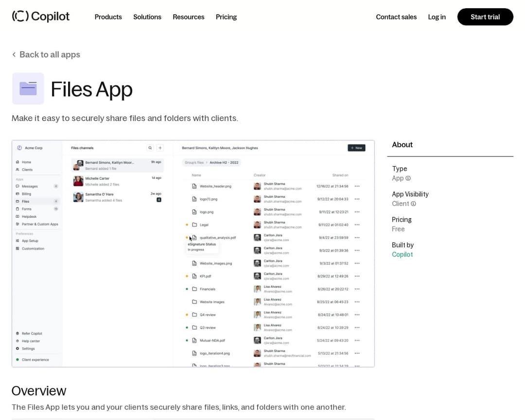Click the New button in screenshot

point(356,148)
